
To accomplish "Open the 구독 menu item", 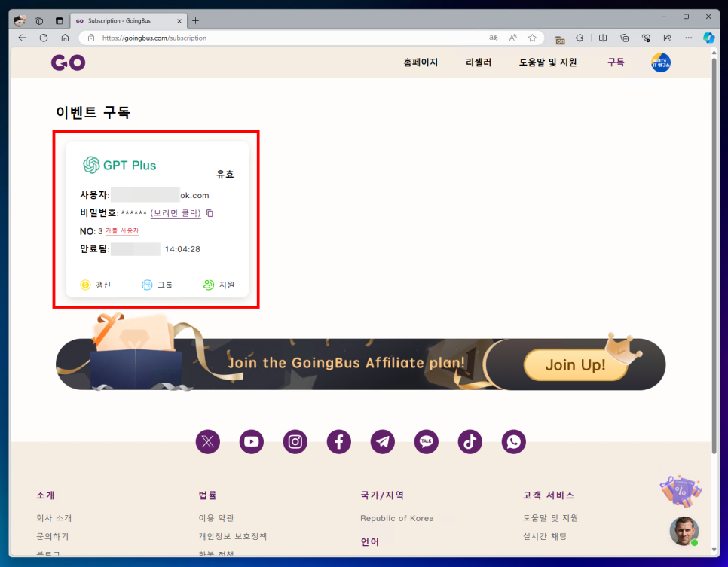I will (616, 62).
